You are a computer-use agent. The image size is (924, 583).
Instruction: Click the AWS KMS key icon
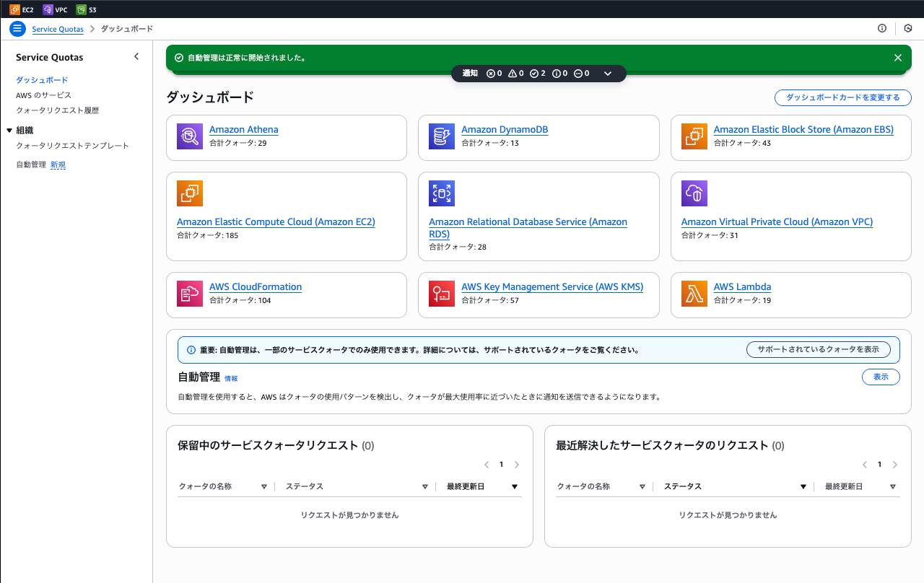(x=442, y=294)
